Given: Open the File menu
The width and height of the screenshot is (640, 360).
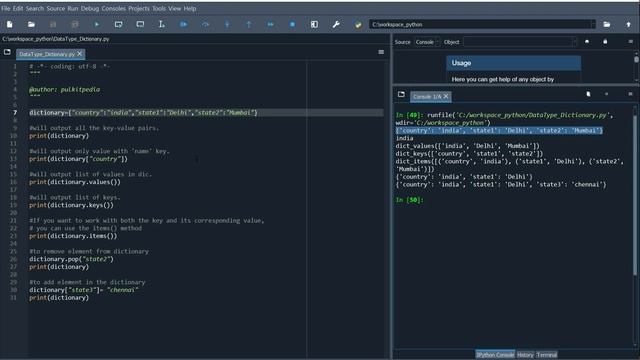Looking at the screenshot, I should [6, 9].
